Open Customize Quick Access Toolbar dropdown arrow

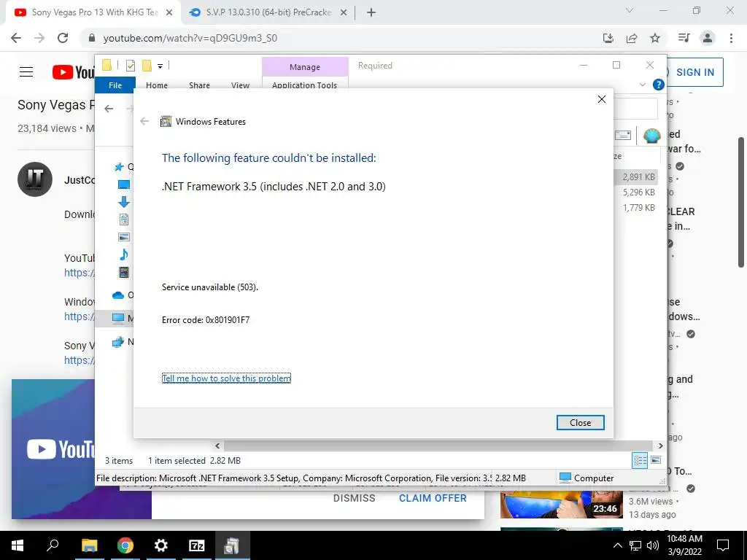click(x=160, y=66)
